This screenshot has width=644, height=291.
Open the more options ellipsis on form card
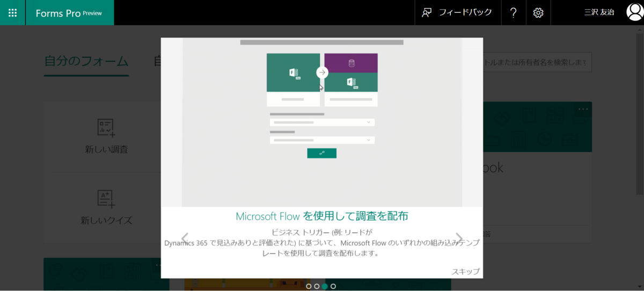tap(583, 109)
